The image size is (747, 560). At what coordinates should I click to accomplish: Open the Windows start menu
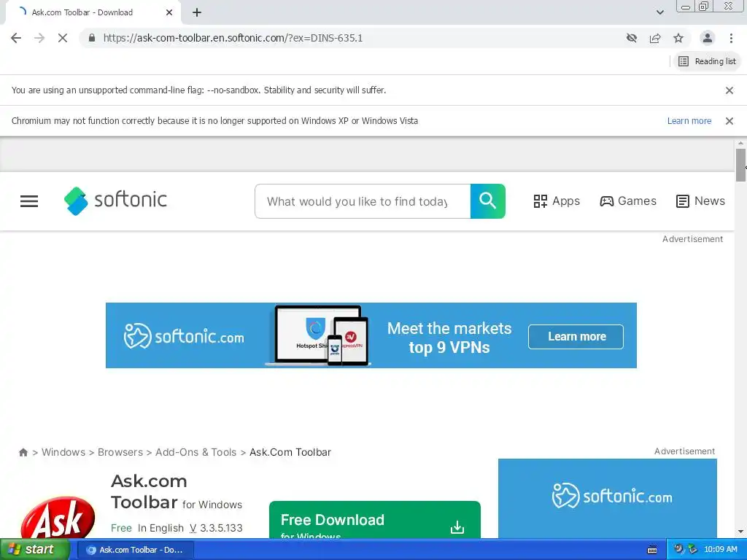(x=34, y=550)
